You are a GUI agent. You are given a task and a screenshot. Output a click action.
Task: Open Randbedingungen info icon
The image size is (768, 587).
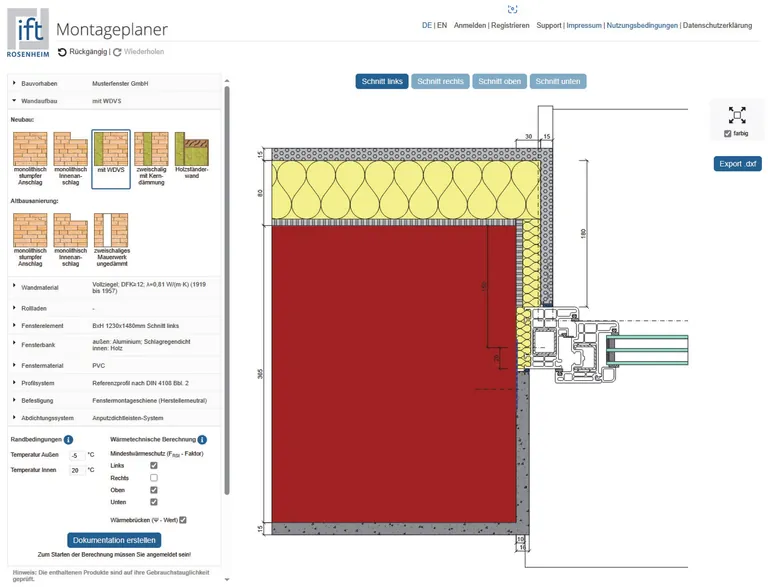pyautogui.click(x=69, y=439)
